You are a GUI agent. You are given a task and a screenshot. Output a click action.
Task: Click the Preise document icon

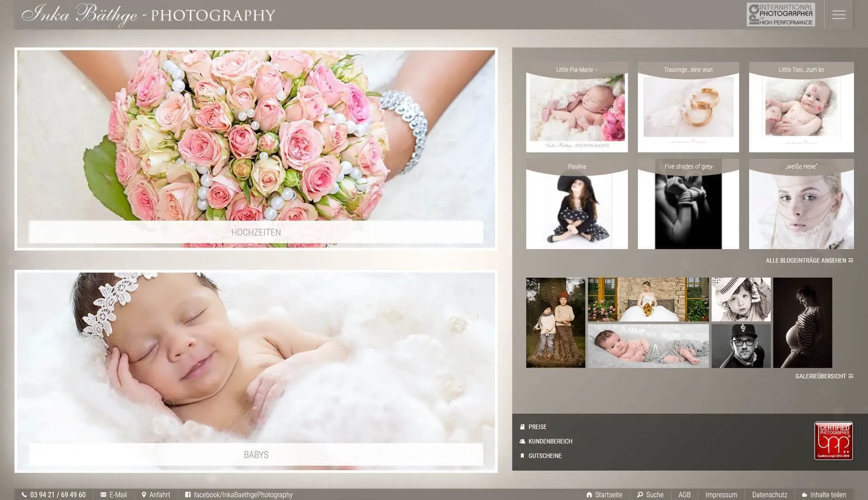(522, 426)
